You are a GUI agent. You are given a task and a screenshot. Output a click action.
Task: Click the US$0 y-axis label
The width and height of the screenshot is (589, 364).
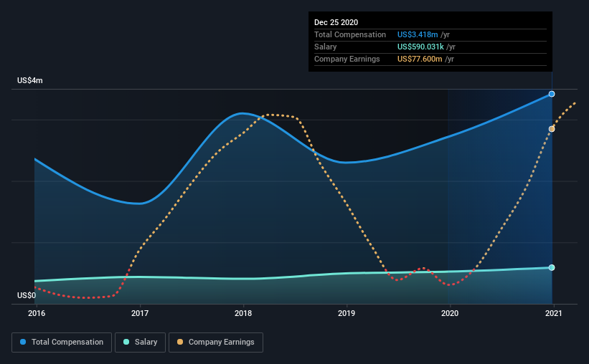pyautogui.click(x=27, y=295)
